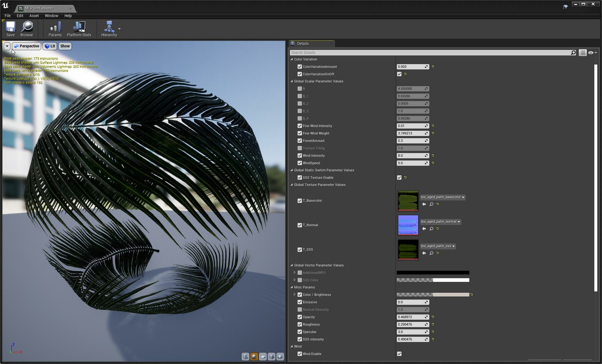Open Platform Stats from the toolbar
The image size is (602, 364).
tap(79, 29)
